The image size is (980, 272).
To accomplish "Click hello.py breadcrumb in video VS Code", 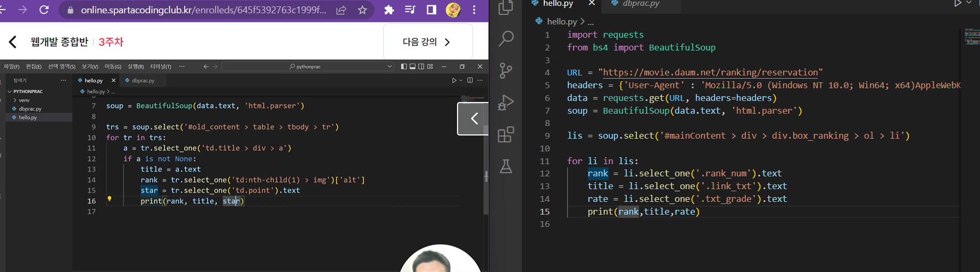I will [x=96, y=92].
